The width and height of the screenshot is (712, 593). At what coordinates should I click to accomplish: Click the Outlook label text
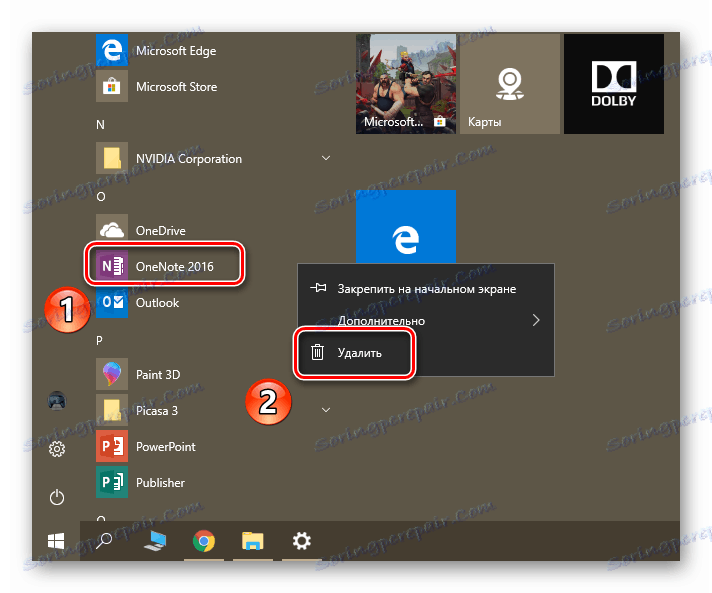(158, 303)
